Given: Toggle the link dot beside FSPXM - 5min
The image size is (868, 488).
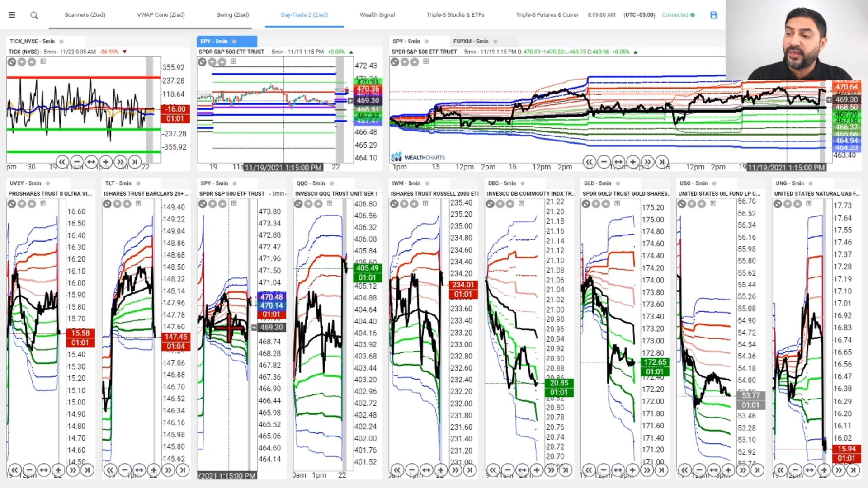Looking at the screenshot, I should point(495,42).
